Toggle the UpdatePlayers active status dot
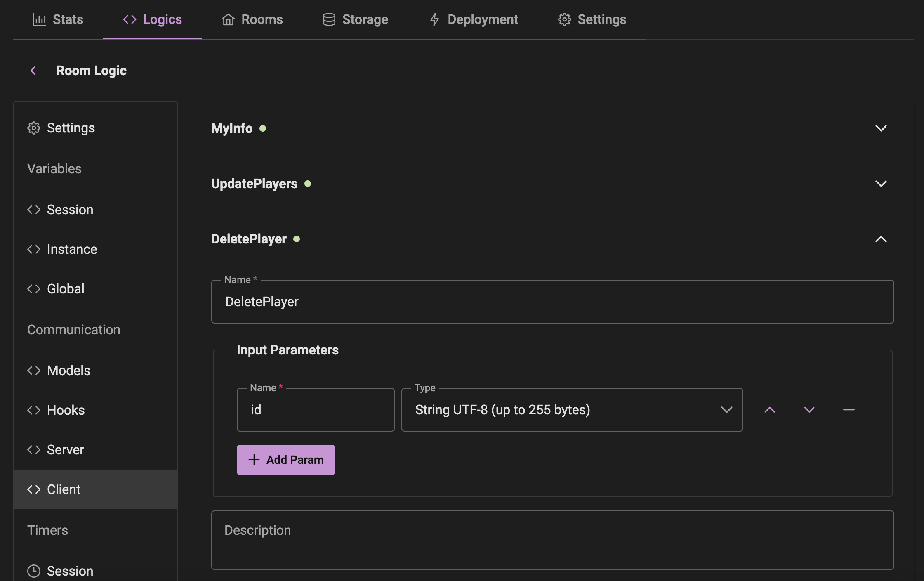 click(308, 183)
